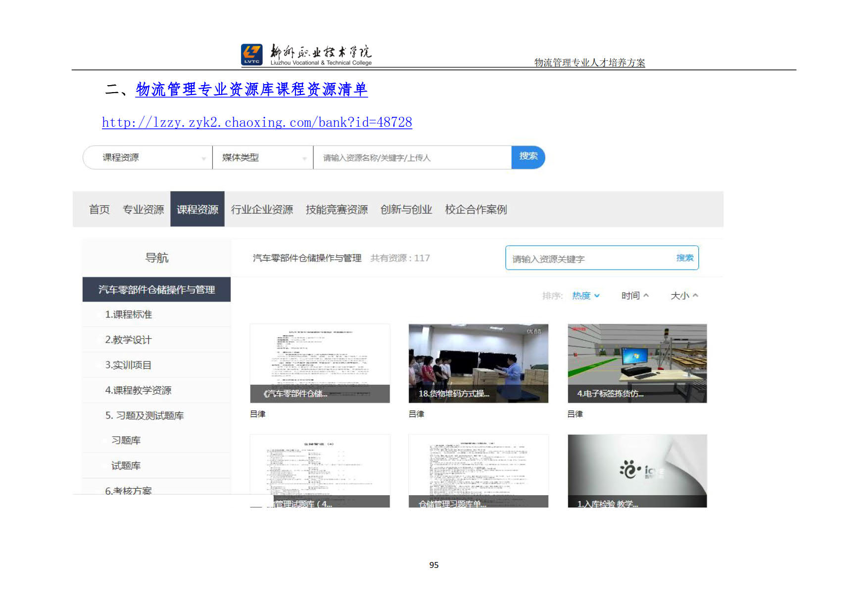Switch to the 首页 tab
The image size is (868, 614).
click(x=99, y=209)
